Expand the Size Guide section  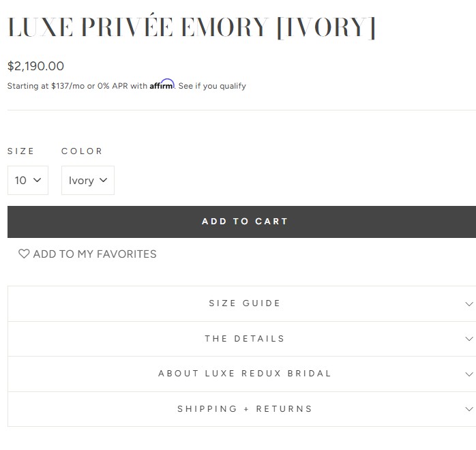tap(244, 303)
